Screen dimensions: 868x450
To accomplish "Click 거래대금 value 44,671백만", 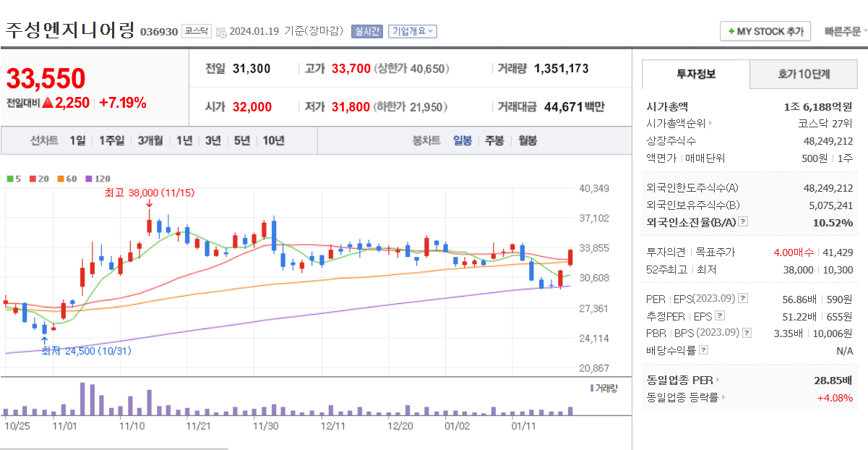I will 575,107.
